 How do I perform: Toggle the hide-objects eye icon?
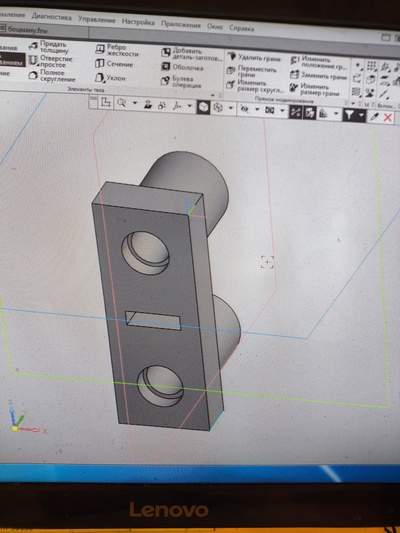click(244, 109)
